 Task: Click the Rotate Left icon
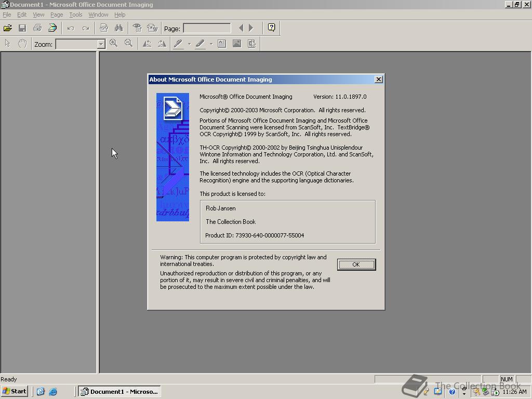[x=147, y=44]
